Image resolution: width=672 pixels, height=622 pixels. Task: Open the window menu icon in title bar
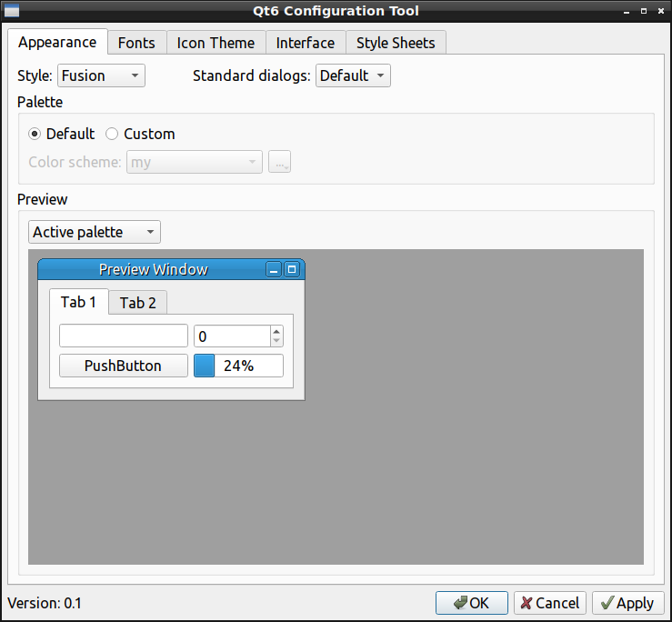[x=12, y=10]
